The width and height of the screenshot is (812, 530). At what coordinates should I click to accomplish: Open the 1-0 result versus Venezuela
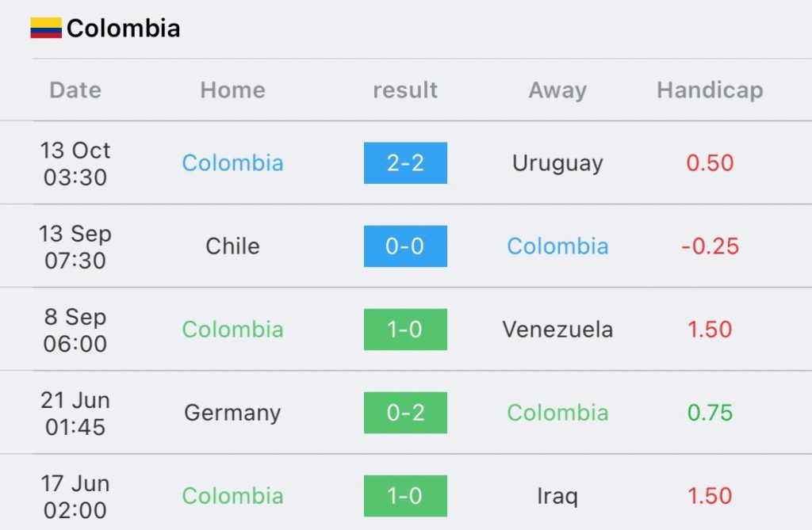405,330
